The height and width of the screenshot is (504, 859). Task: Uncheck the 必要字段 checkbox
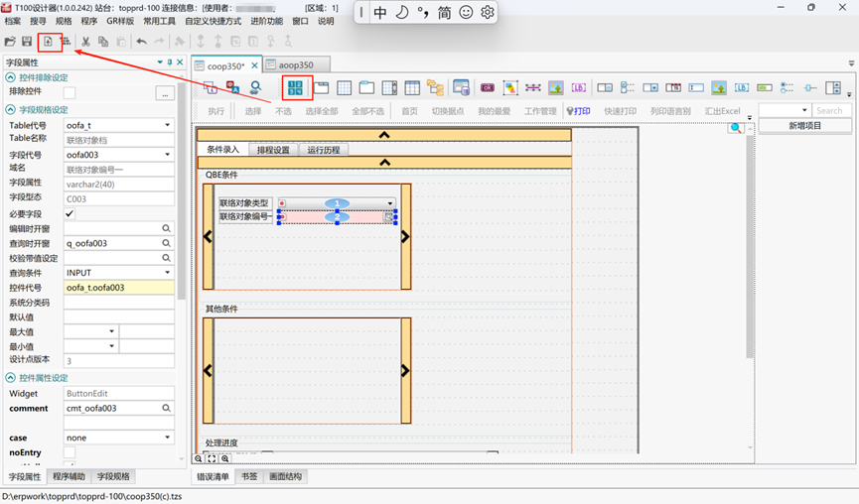point(70,214)
